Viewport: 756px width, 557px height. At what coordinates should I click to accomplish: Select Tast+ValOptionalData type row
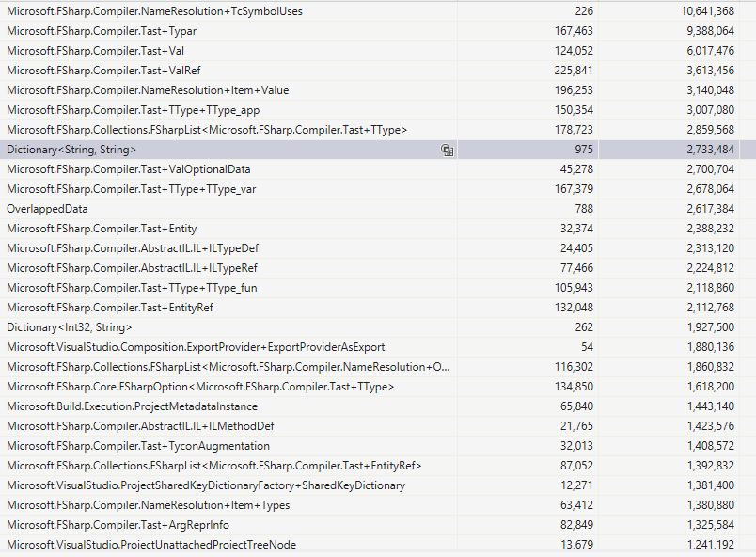tap(378, 169)
